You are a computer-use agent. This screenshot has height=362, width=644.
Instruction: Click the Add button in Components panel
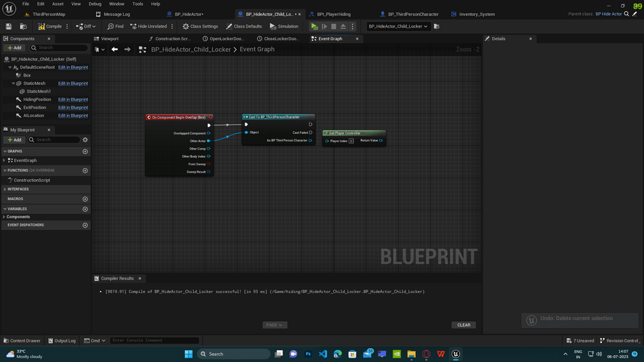click(14, 47)
